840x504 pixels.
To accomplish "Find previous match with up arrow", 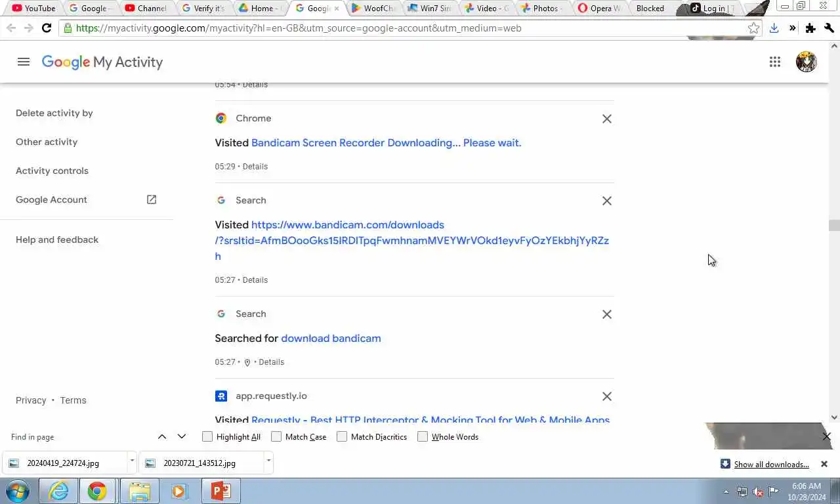I will point(162,436).
